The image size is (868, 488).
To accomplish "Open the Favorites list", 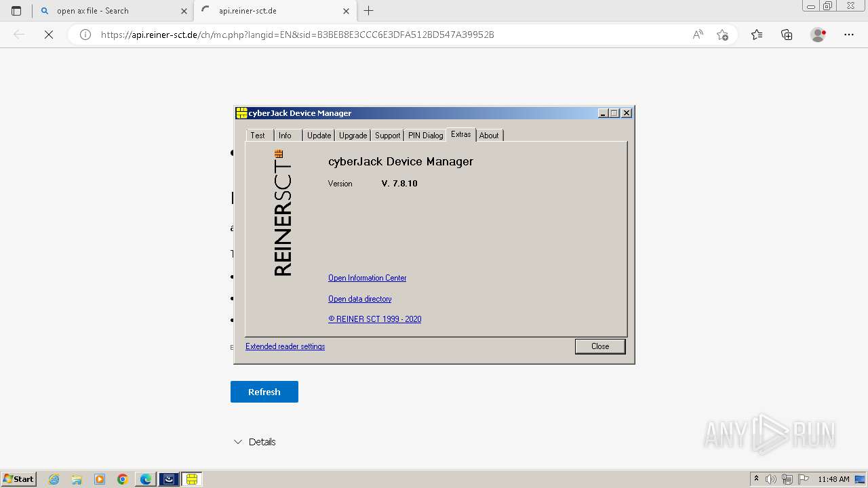I will pos(757,35).
